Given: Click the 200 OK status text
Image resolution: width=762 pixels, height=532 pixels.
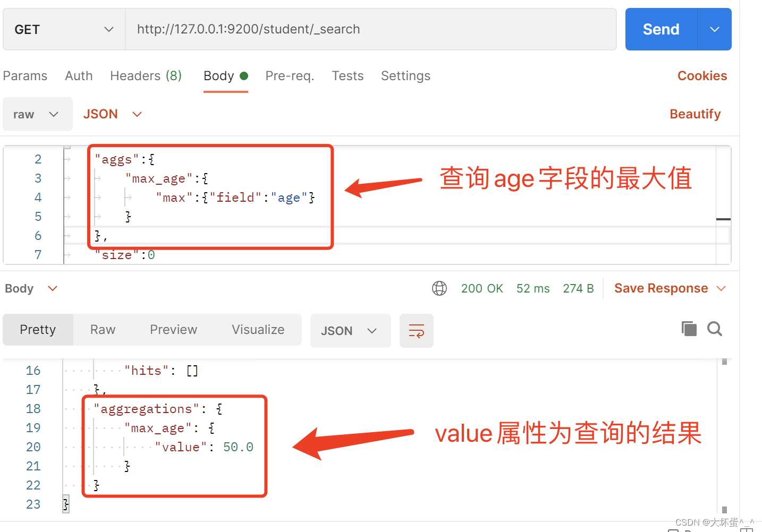Looking at the screenshot, I should 482,288.
